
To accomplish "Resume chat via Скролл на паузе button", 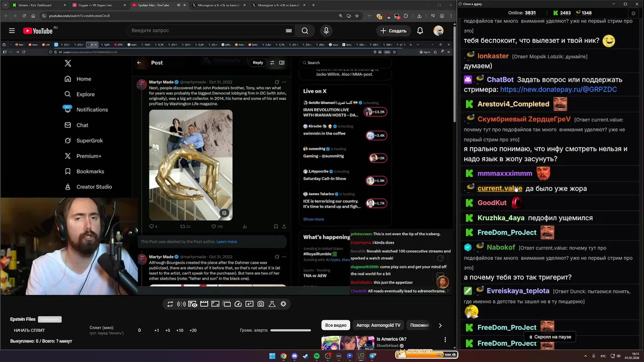I will 549,337.
